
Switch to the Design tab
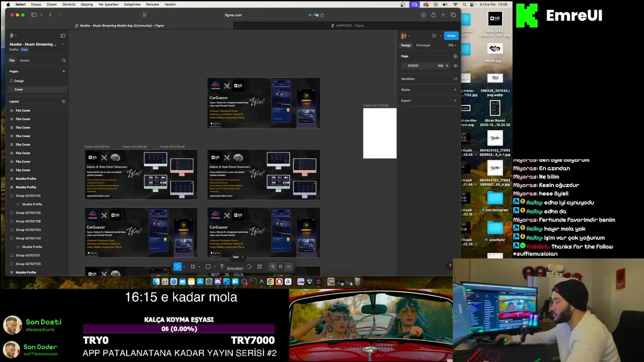tap(406, 45)
